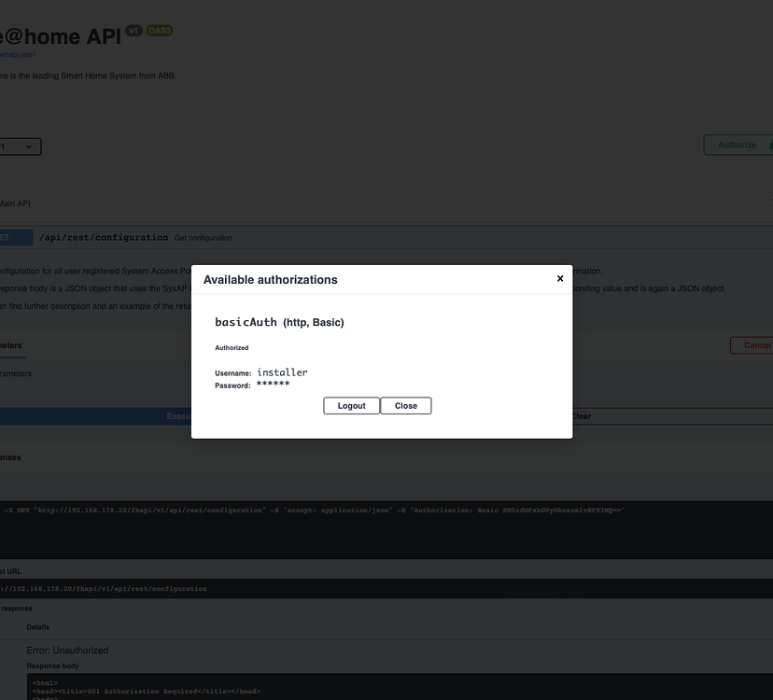Screen dimensions: 773x700
Task: Click the v1 version badge beside the API title
Action: coord(132,29)
